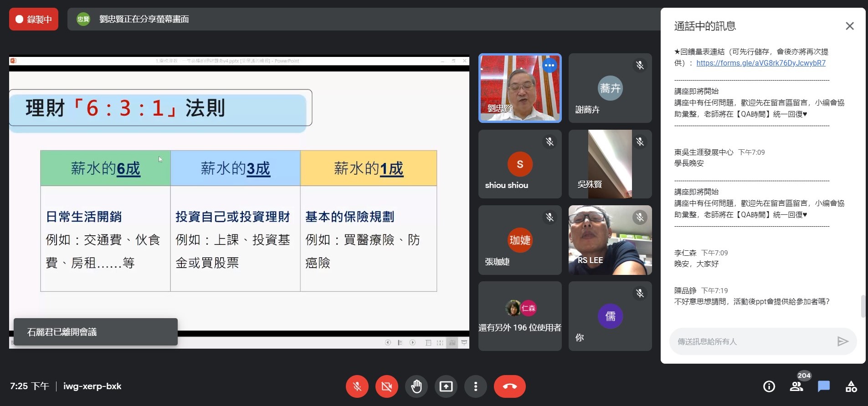Click the 錄製中 recording indicator
The height and width of the screenshot is (406, 868).
(x=34, y=19)
